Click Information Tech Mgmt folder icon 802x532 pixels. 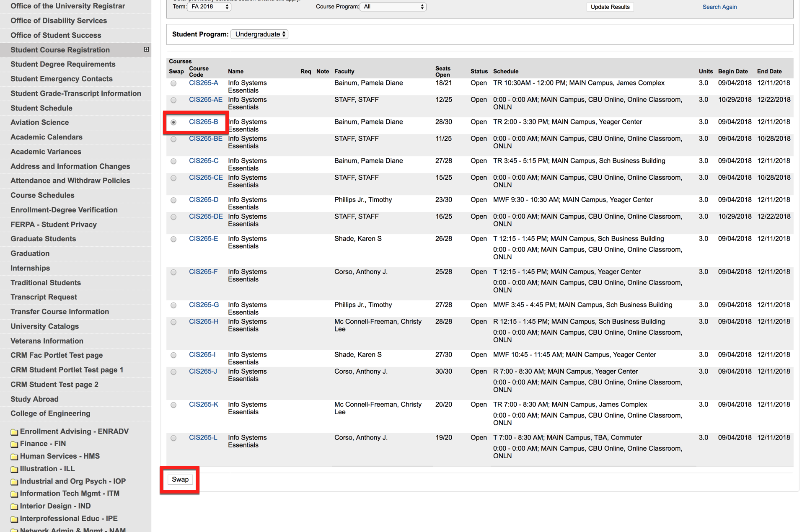point(14,494)
